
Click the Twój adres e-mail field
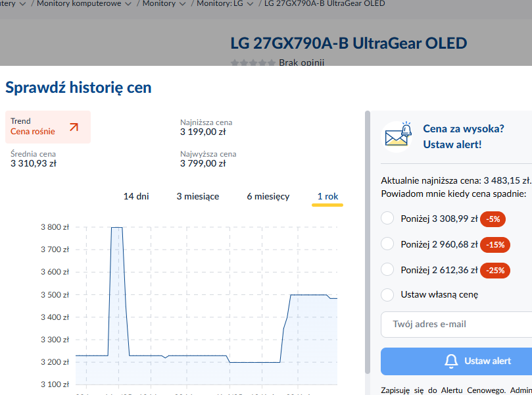pos(456,325)
